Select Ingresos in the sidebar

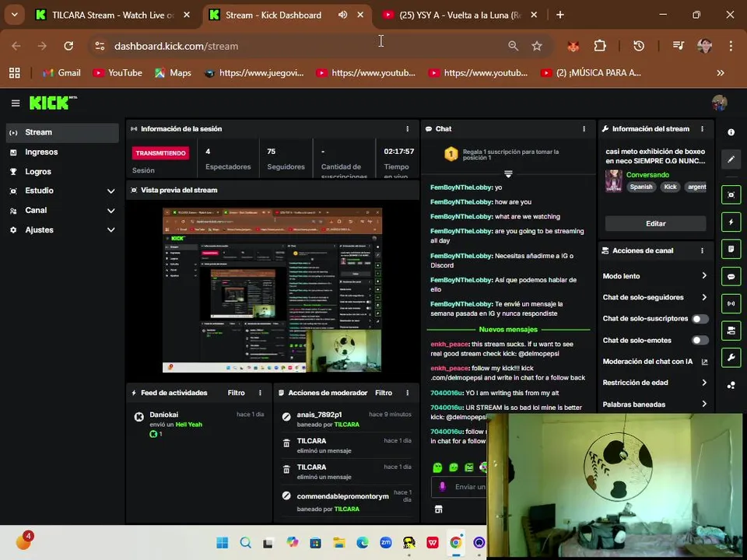[62, 152]
